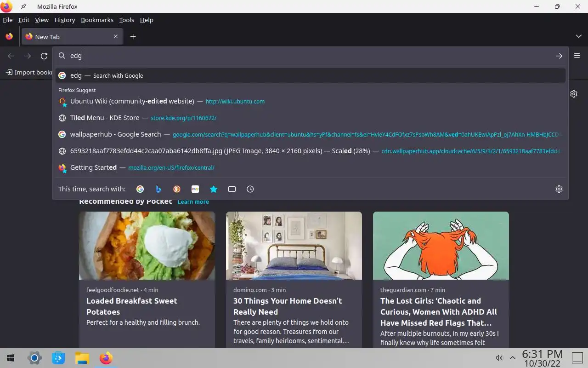The image size is (588, 368).
Task: Click the show desktop button
Action: point(577,358)
